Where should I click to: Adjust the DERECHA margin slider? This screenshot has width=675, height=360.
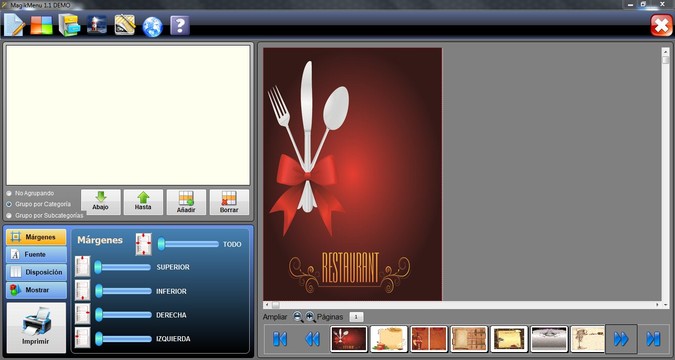click(123, 315)
